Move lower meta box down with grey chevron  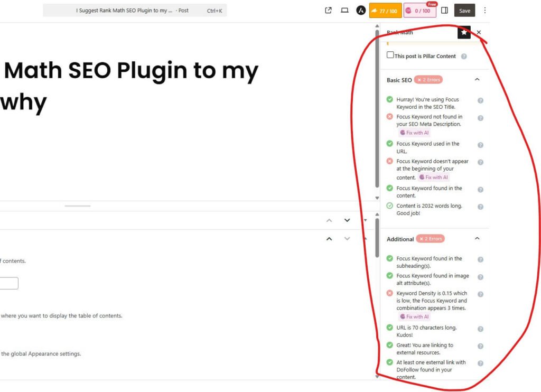click(347, 239)
